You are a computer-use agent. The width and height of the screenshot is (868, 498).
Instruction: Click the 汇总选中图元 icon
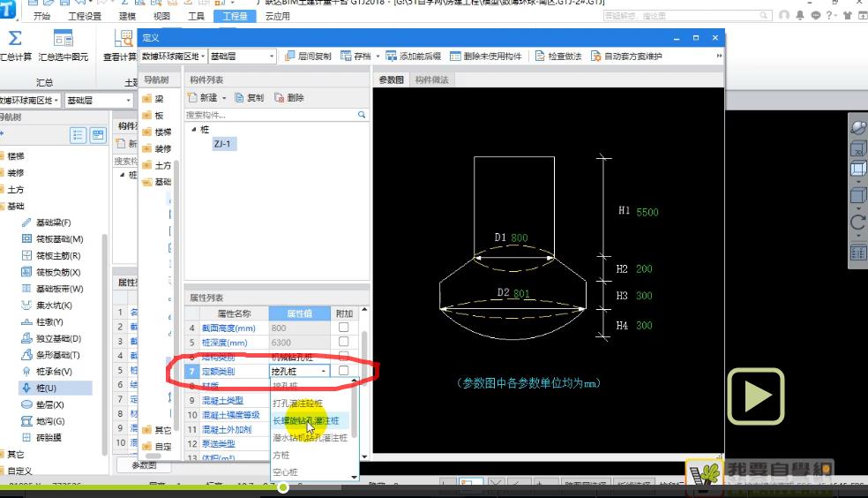click(64, 39)
